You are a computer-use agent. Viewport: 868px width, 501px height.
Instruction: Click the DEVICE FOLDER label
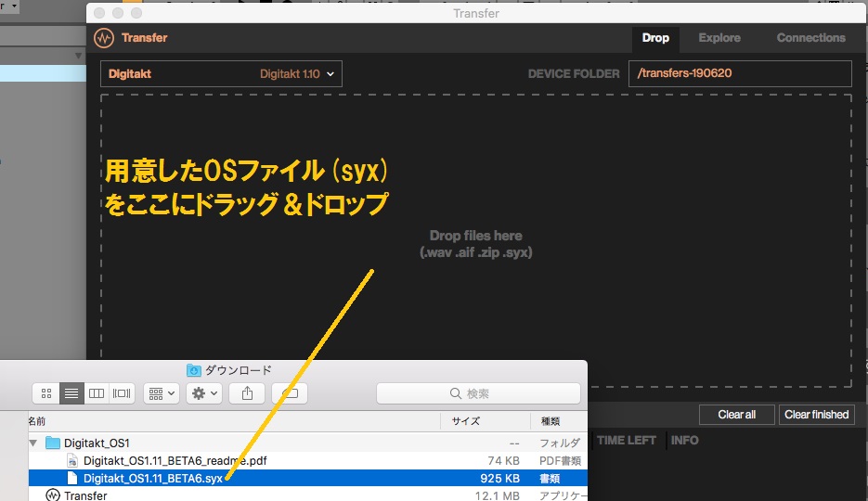click(x=574, y=73)
